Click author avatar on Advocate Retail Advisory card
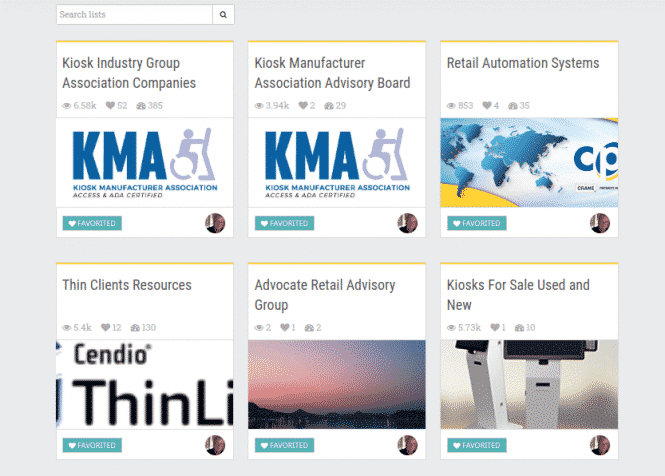This screenshot has height=476, width=665. [408, 445]
